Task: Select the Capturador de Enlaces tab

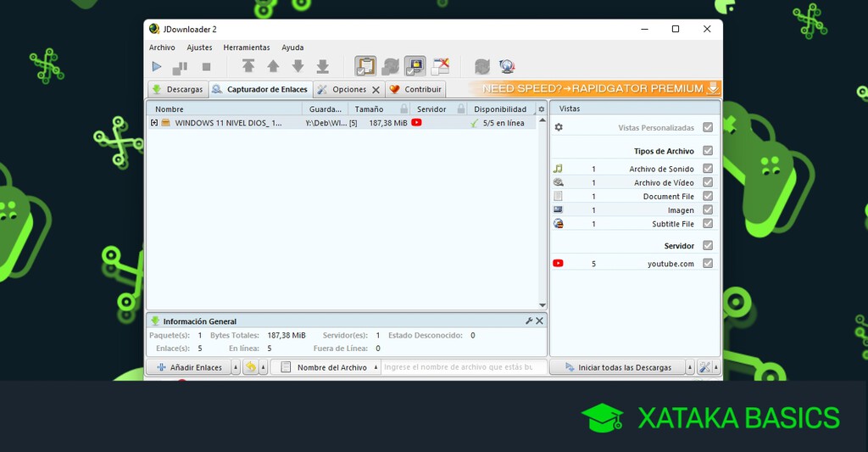Action: pyautogui.click(x=260, y=89)
